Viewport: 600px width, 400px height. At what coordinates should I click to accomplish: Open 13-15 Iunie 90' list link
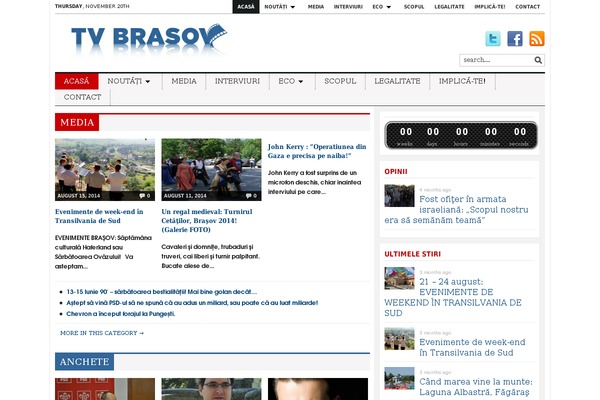(x=161, y=292)
